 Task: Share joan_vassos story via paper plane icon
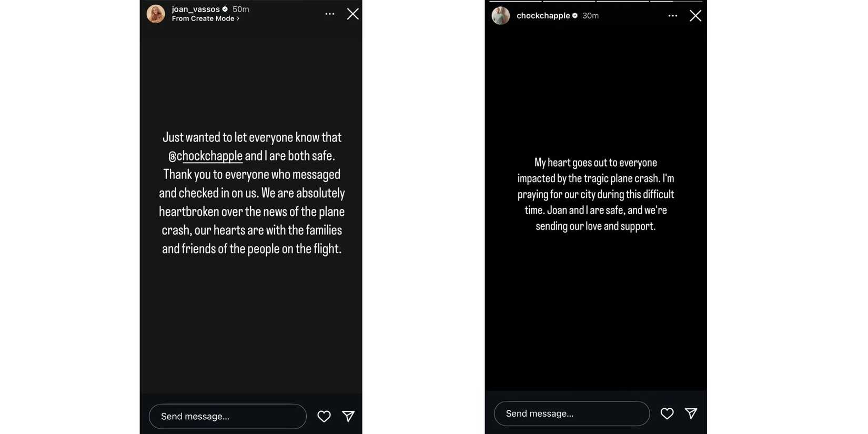tap(348, 416)
